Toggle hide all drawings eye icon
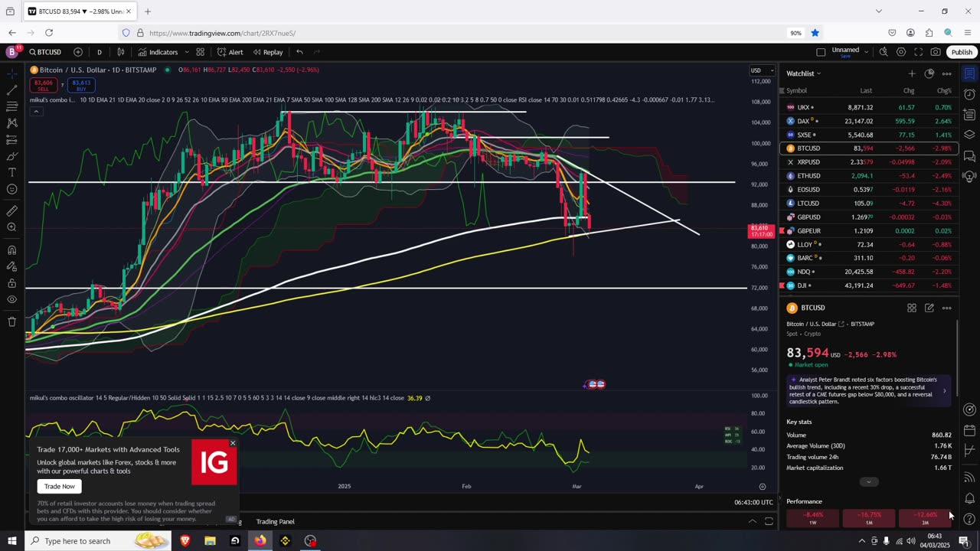 click(x=11, y=300)
